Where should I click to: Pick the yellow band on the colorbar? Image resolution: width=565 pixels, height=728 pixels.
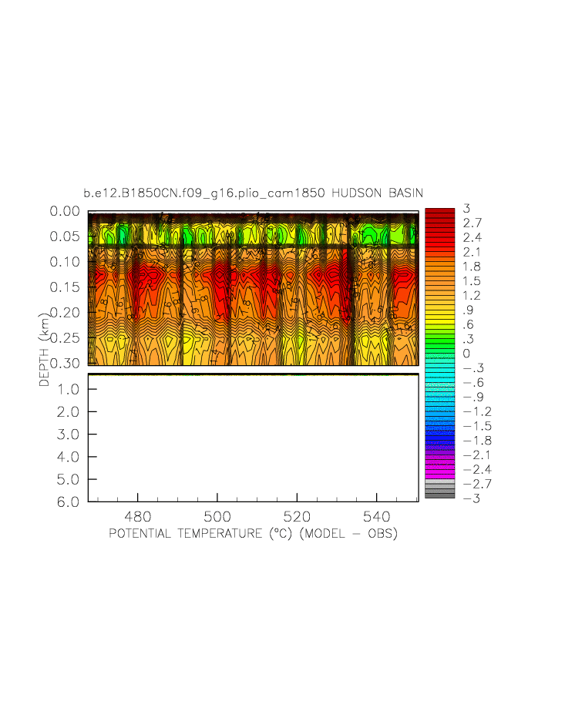pos(439,312)
